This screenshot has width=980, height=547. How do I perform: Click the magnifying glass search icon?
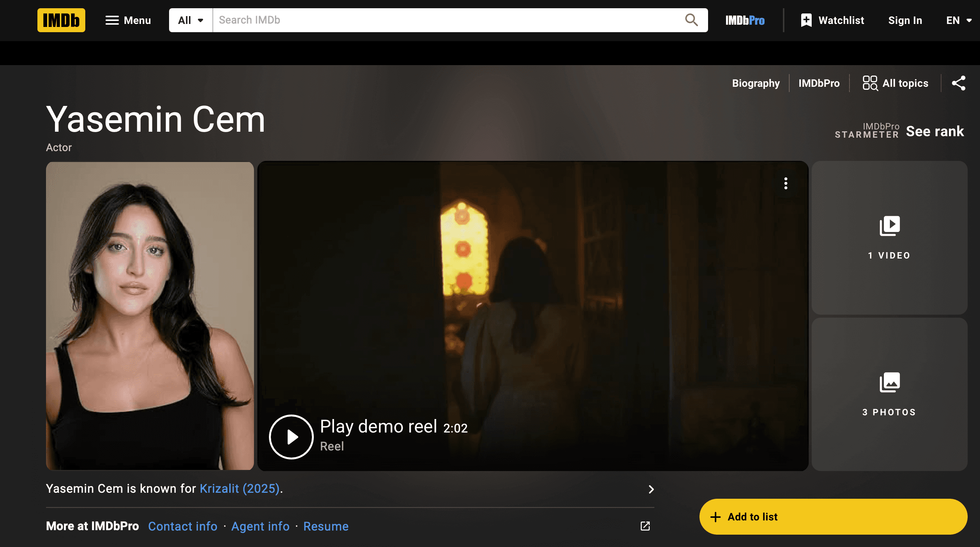click(x=691, y=20)
